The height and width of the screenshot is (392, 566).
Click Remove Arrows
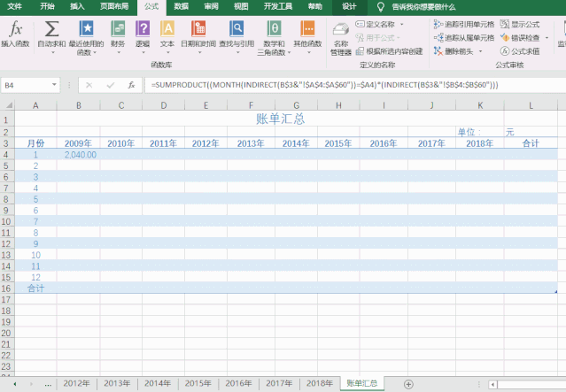tap(454, 51)
